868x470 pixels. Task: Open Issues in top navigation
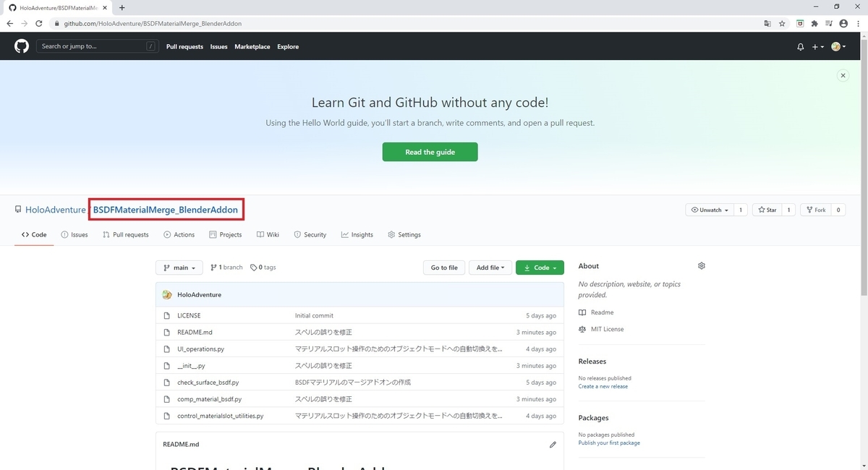pos(218,46)
